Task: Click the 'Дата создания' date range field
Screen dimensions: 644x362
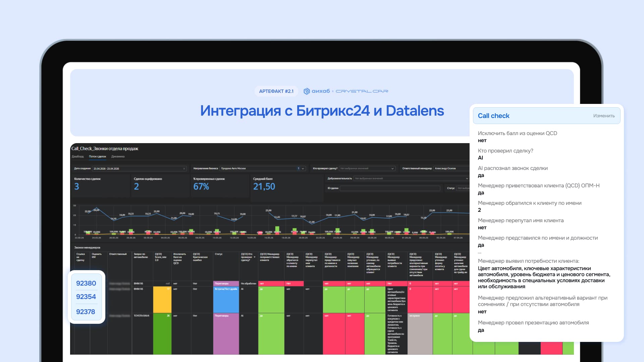Action: point(139,169)
